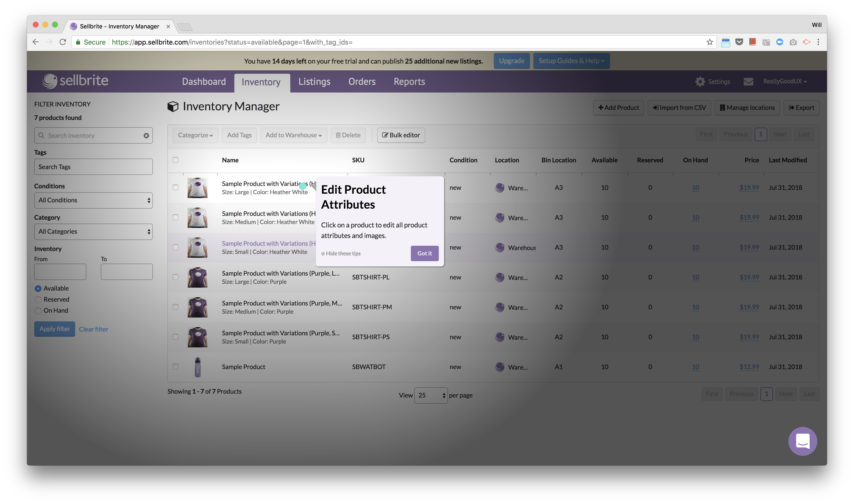Check the SBTSHIRT-PM row checkbox
This screenshot has height=504, width=854.
(x=175, y=307)
